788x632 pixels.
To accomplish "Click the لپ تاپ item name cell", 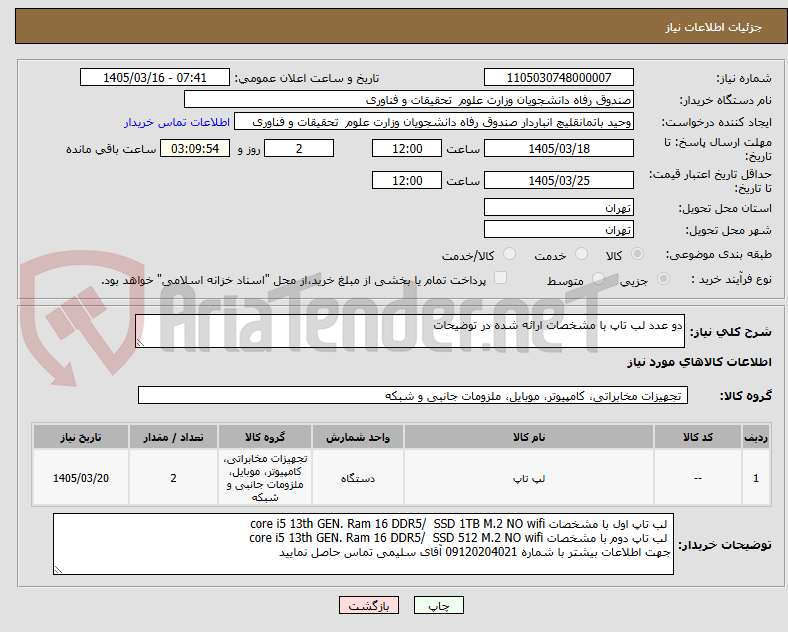I will click(x=529, y=478).
